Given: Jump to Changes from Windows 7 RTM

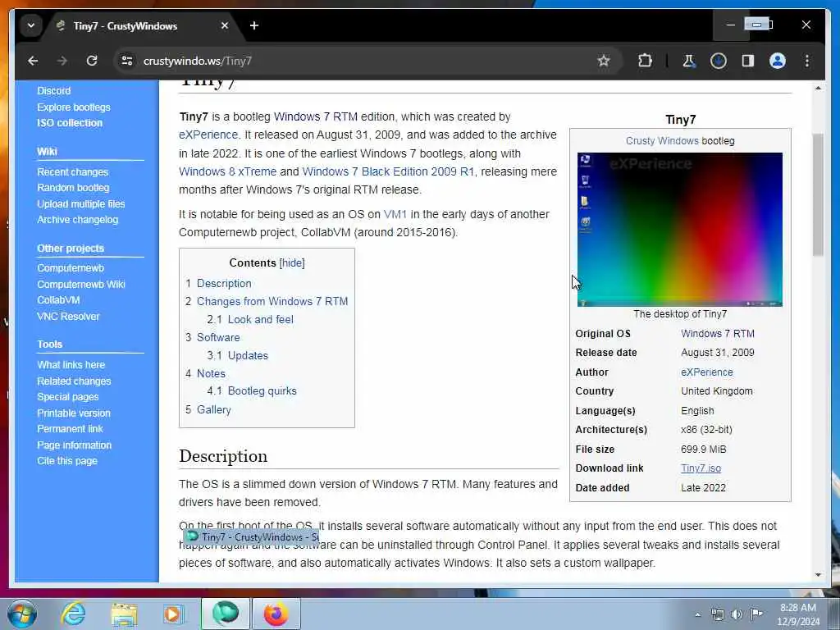Looking at the screenshot, I should [x=272, y=302].
